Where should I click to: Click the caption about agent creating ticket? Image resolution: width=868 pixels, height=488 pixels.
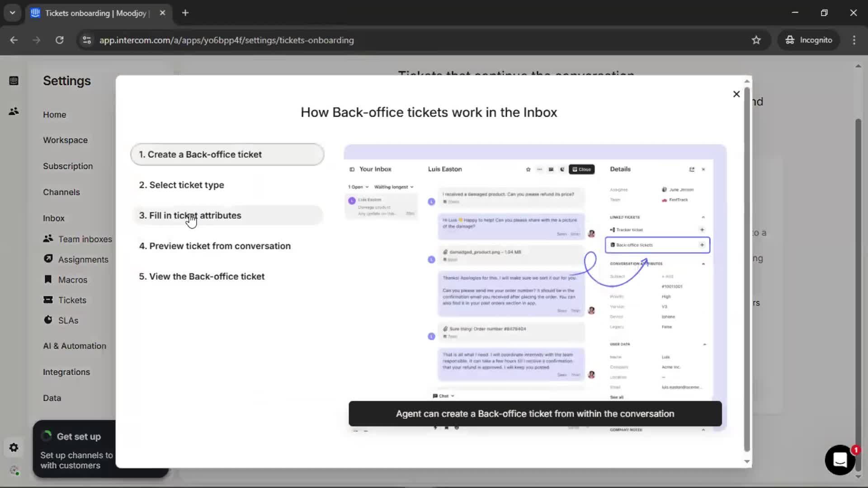(535, 414)
